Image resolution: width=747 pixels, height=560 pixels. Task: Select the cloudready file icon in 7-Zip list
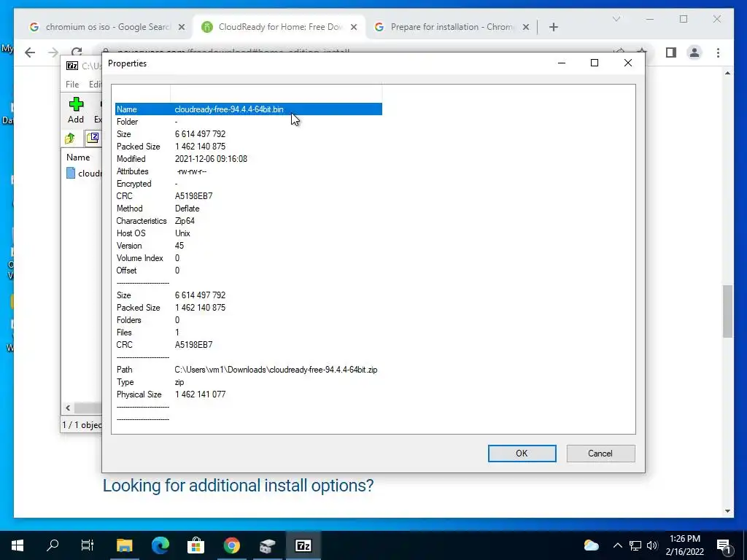point(71,174)
